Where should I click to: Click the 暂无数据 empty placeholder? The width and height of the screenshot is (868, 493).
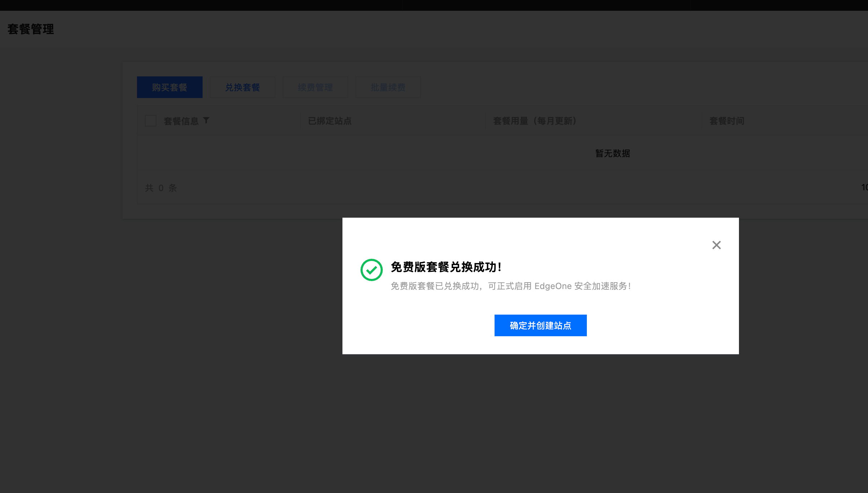[612, 154]
